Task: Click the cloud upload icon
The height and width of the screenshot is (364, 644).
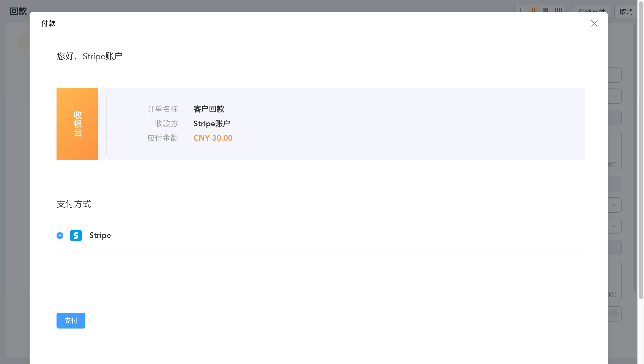Action: (614, 314)
